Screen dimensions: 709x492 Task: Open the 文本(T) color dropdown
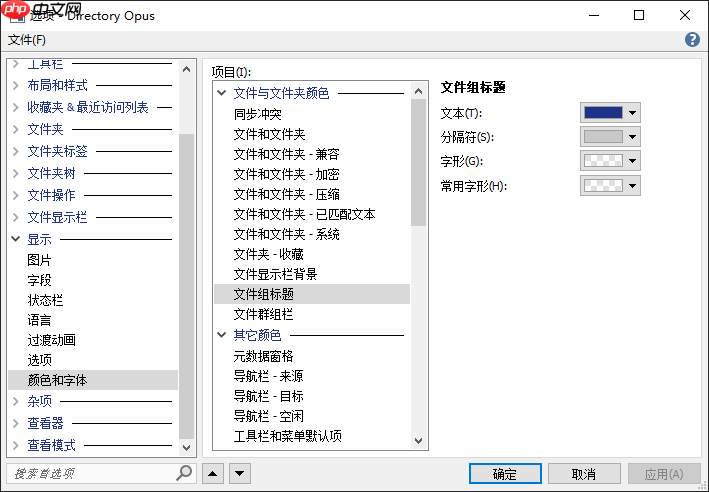(x=610, y=113)
